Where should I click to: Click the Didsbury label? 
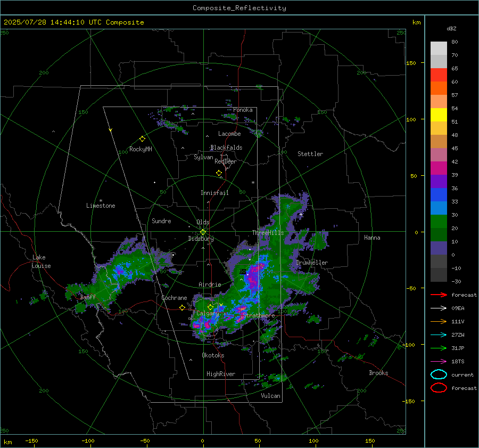tap(201, 239)
